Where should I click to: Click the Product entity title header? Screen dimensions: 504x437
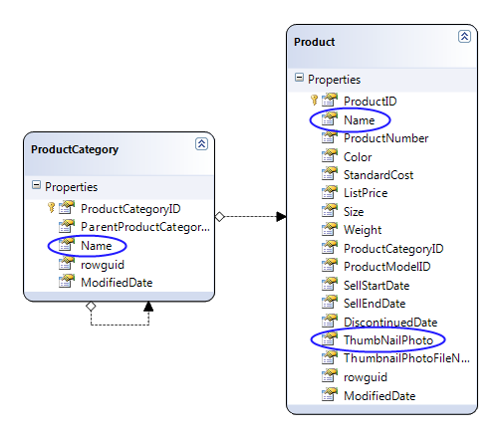click(315, 42)
